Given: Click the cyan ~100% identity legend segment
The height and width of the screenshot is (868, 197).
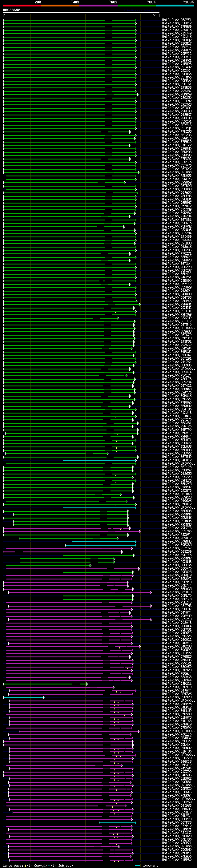Looking at the screenshot, I should tap(175, 6).
